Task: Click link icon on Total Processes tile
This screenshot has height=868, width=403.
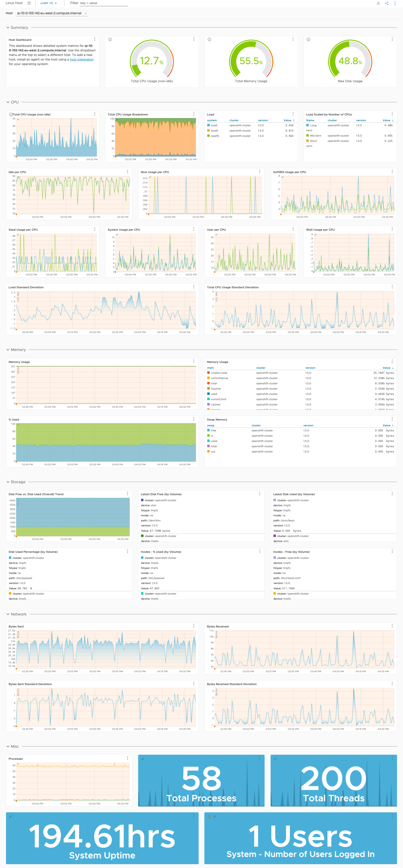Action: click(143, 759)
